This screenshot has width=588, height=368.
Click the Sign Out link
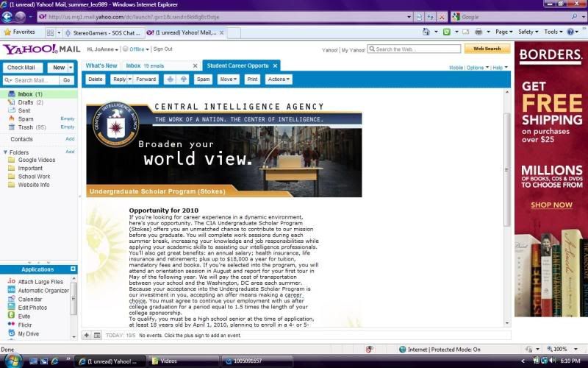pyautogui.click(x=162, y=49)
